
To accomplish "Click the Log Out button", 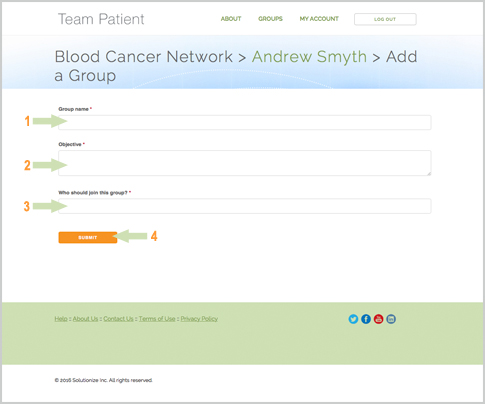I will (x=385, y=19).
